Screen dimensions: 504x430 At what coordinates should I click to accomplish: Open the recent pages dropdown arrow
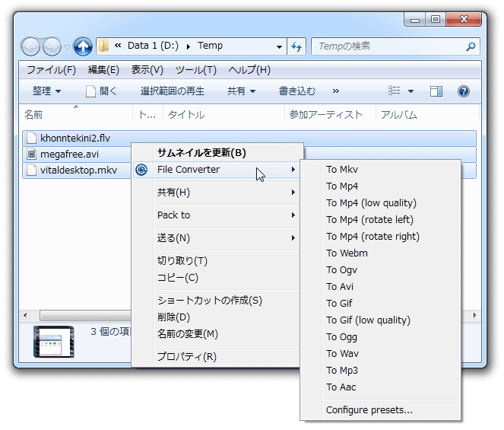[67, 47]
